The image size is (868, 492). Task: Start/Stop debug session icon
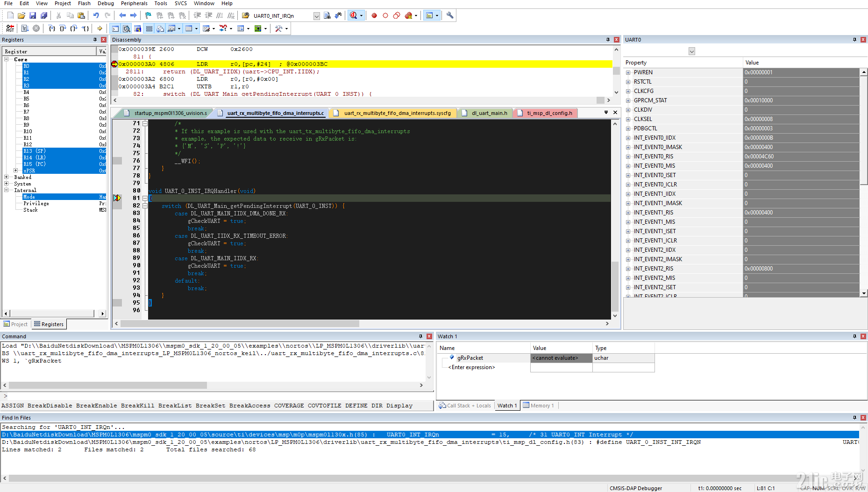(354, 15)
